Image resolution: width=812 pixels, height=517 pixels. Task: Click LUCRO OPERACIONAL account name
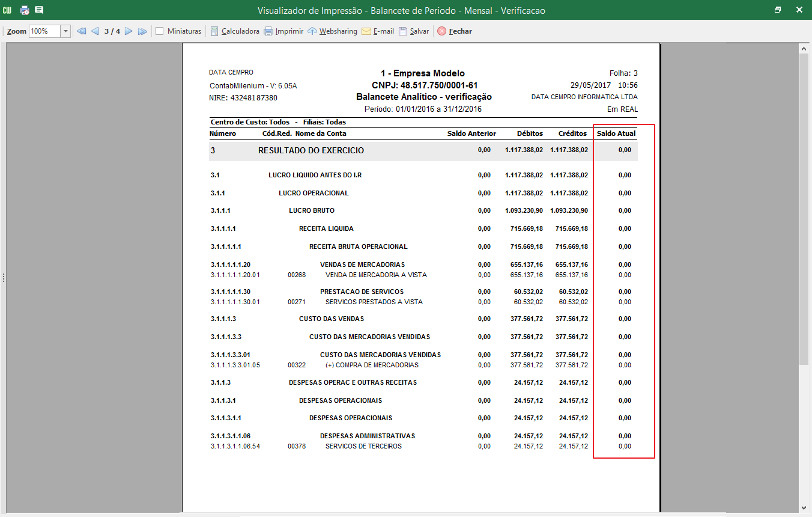click(x=314, y=193)
